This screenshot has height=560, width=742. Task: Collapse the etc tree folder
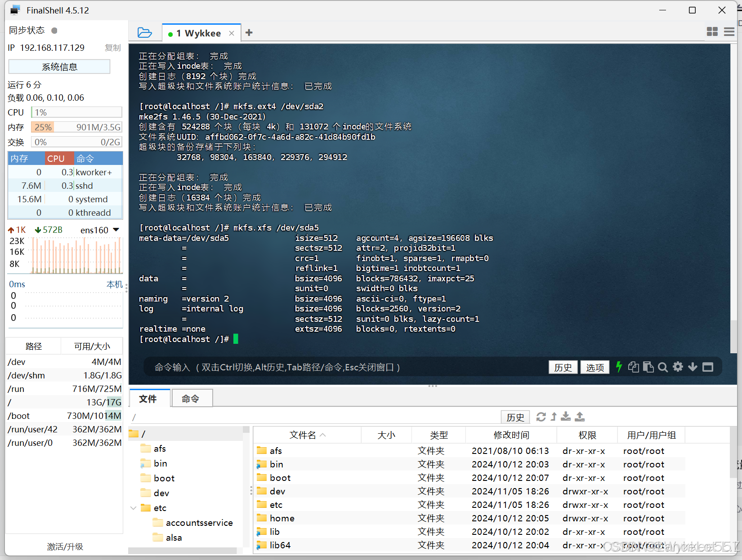tap(133, 508)
